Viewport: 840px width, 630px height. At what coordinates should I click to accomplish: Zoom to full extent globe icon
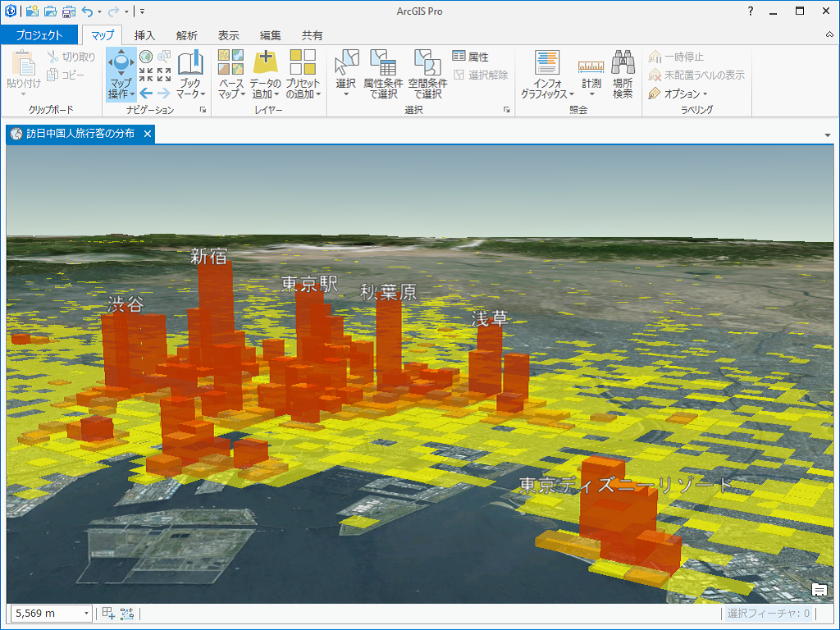(146, 57)
